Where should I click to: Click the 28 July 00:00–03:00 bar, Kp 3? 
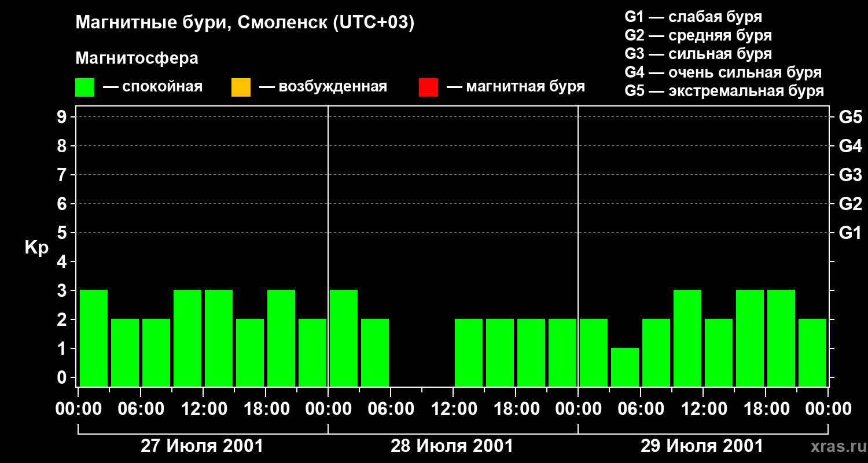coord(344,338)
